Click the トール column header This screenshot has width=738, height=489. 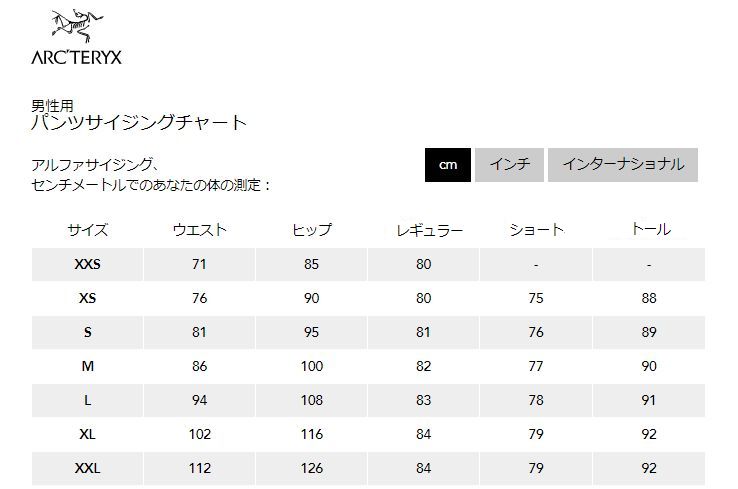point(649,230)
